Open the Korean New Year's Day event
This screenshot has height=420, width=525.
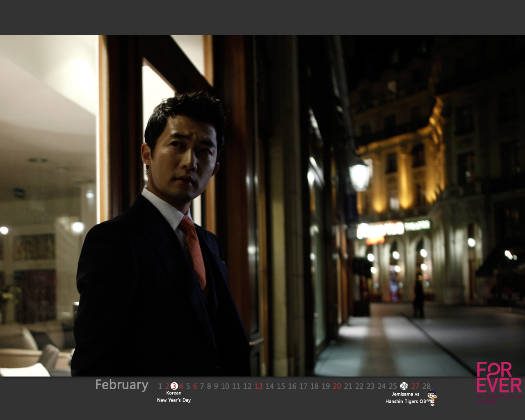(x=174, y=397)
